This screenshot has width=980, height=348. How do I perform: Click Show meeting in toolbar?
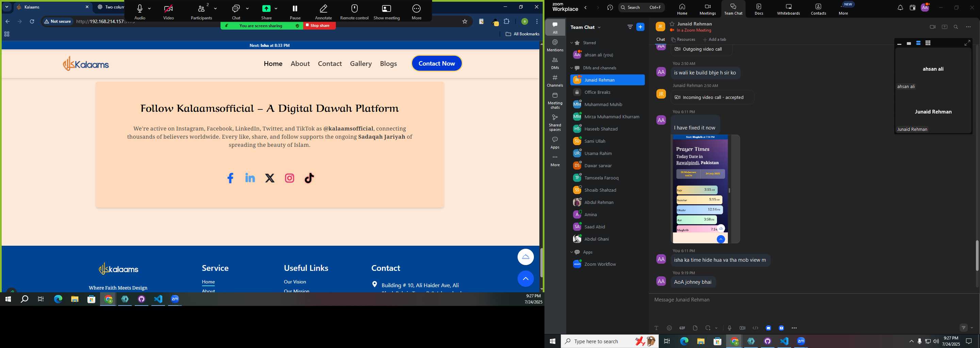pos(387,12)
